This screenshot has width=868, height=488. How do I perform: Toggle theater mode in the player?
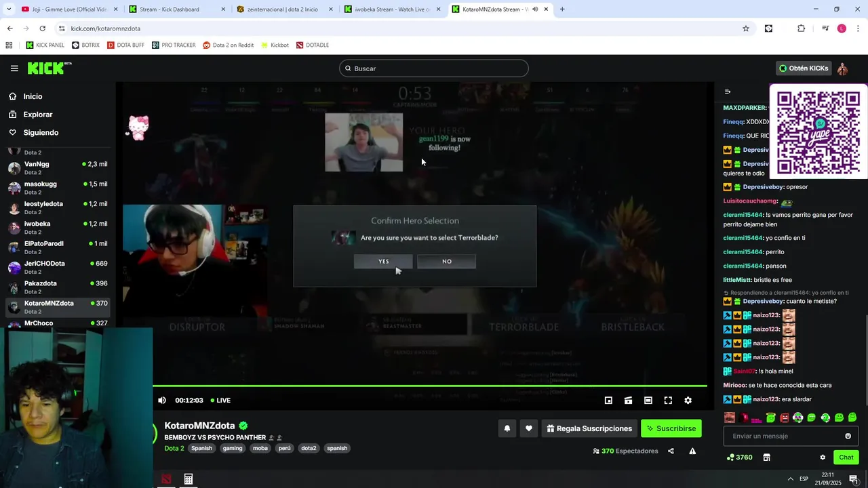pos(648,401)
